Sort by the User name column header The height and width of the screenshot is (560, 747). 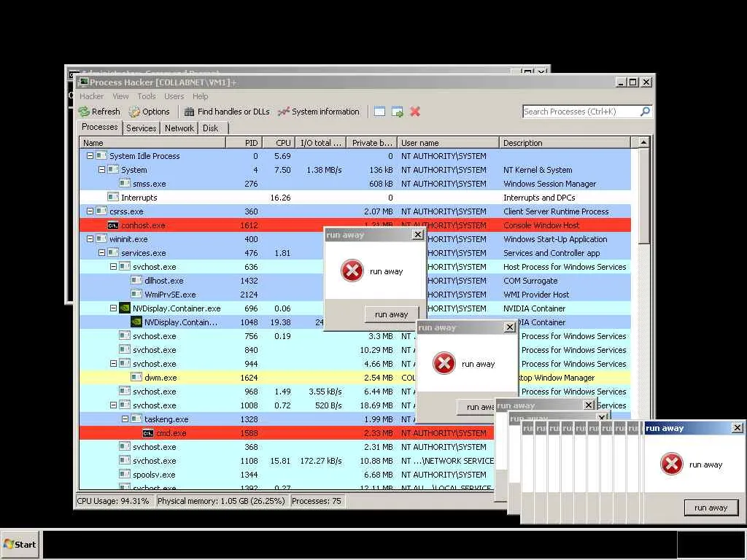[x=449, y=143]
